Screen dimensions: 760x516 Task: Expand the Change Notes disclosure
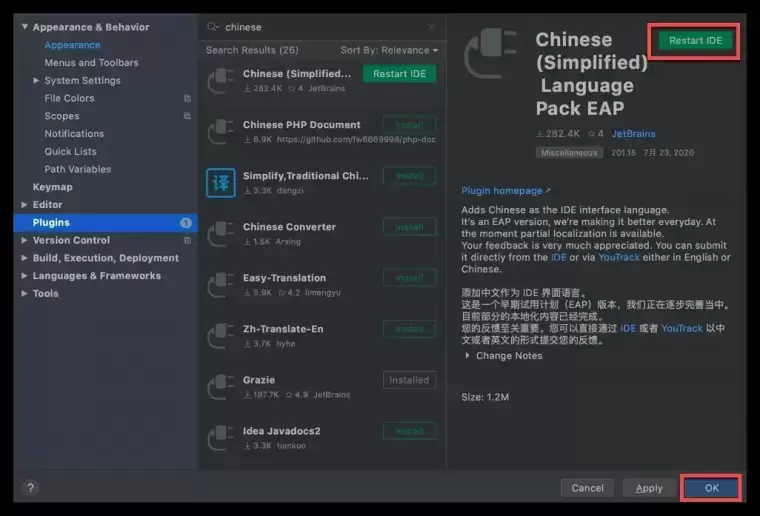tap(467, 356)
